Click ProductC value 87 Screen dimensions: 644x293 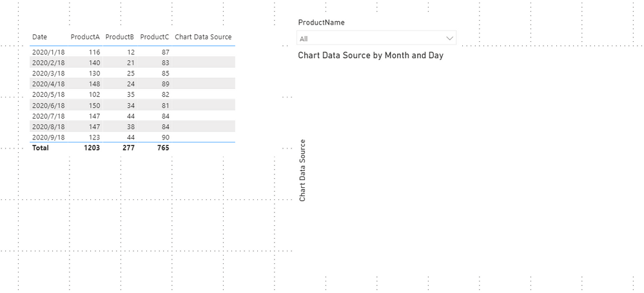click(165, 52)
